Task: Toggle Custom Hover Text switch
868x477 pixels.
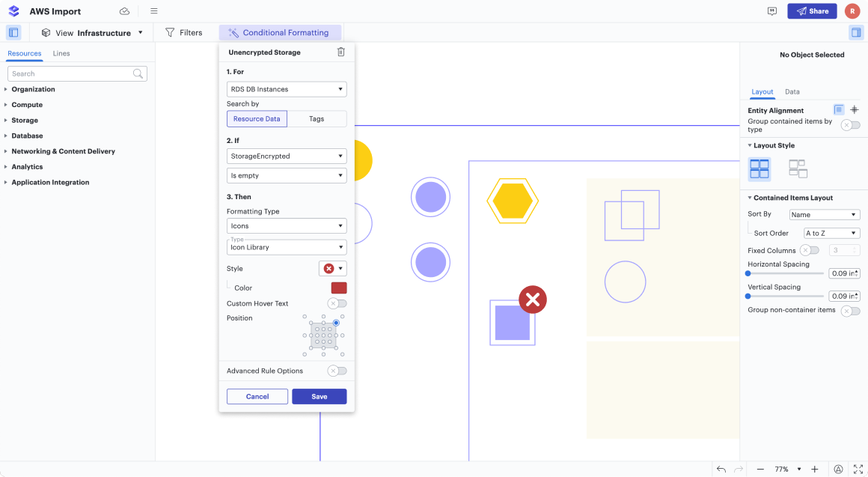Action: pyautogui.click(x=337, y=303)
